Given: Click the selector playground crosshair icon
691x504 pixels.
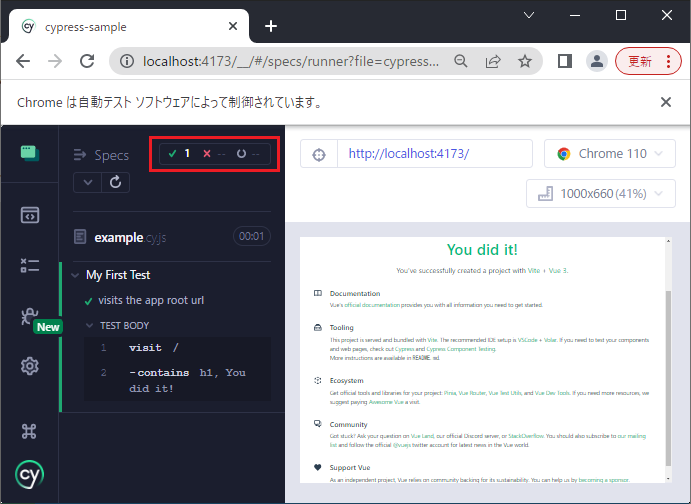Looking at the screenshot, I should tap(319, 154).
